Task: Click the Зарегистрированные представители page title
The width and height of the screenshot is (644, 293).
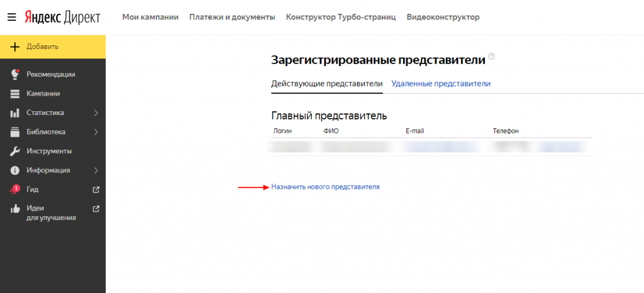Action: [378, 60]
